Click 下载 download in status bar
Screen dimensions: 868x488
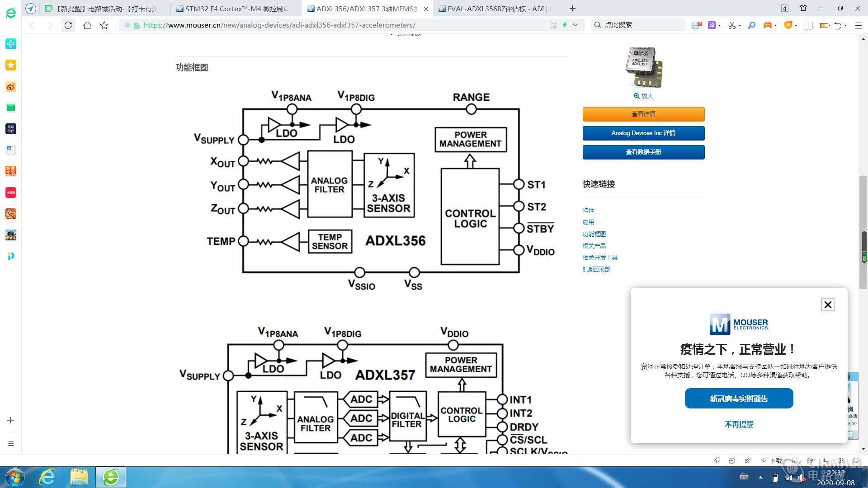click(771, 460)
